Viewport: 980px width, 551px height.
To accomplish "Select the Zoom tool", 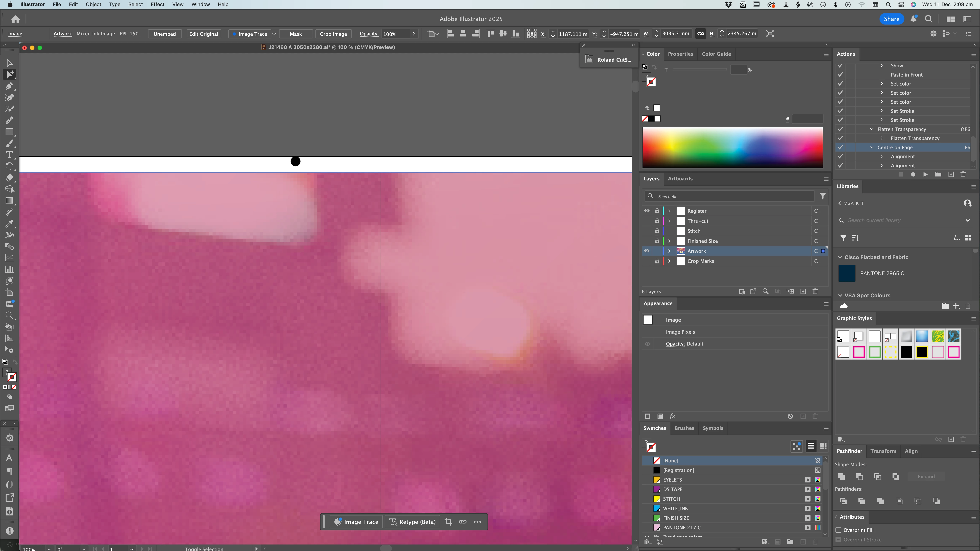I will pos(9,315).
